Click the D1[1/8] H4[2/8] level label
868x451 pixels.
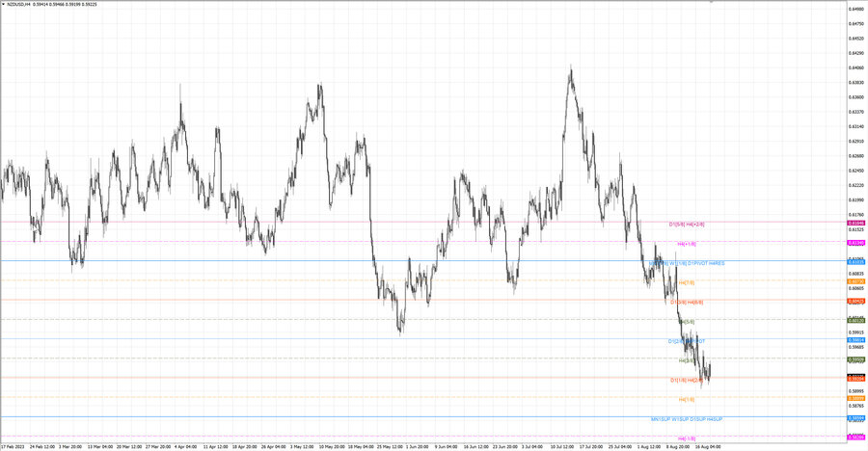(x=687, y=380)
